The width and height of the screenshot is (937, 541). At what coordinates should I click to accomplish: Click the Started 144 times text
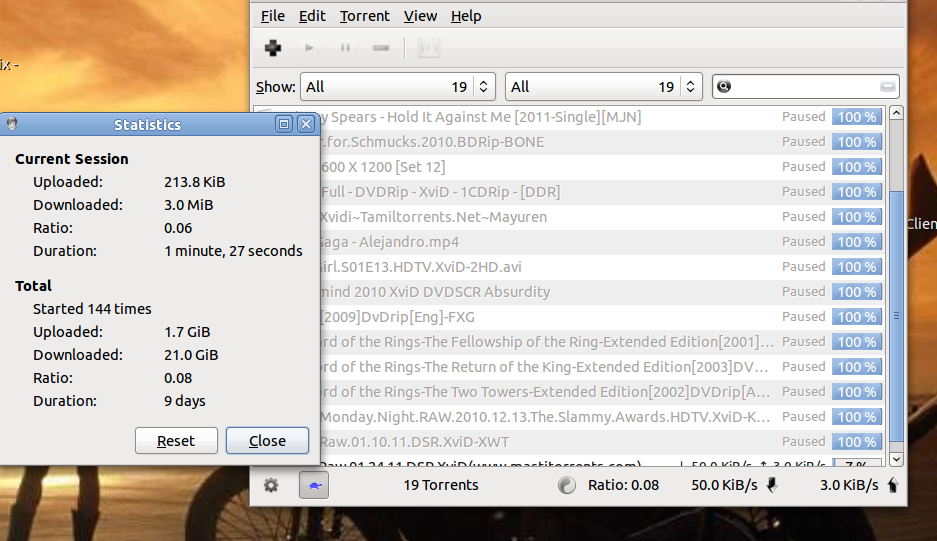coord(92,309)
